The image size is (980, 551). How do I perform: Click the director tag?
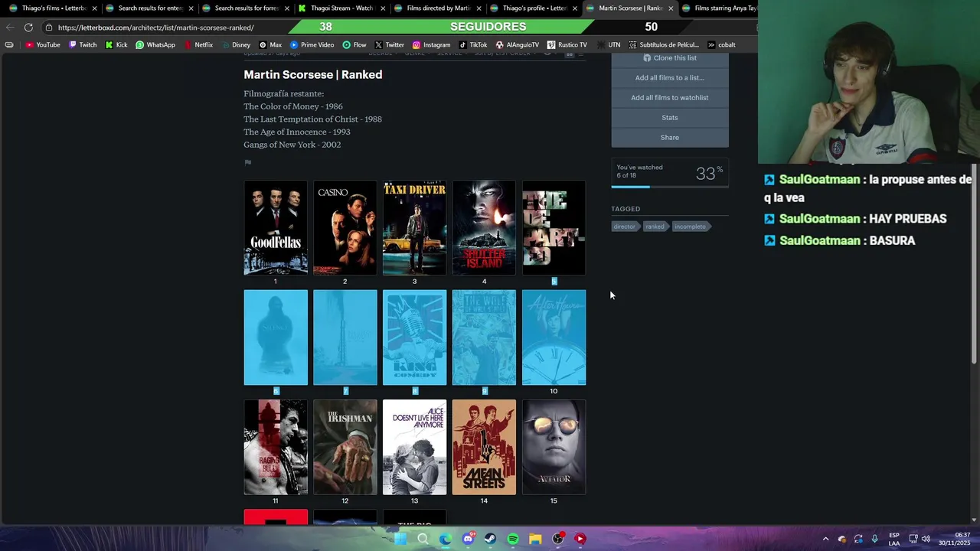tap(624, 227)
